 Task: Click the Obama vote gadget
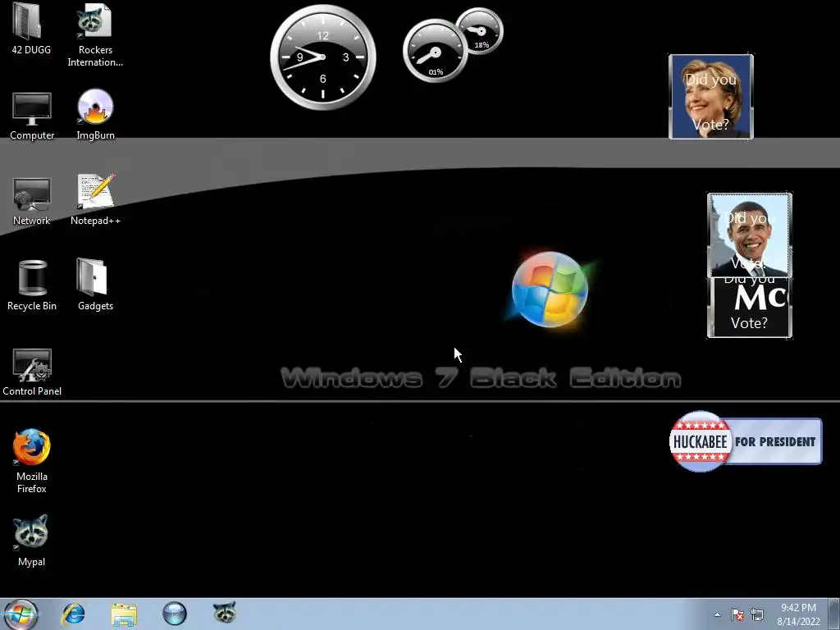pos(750,235)
